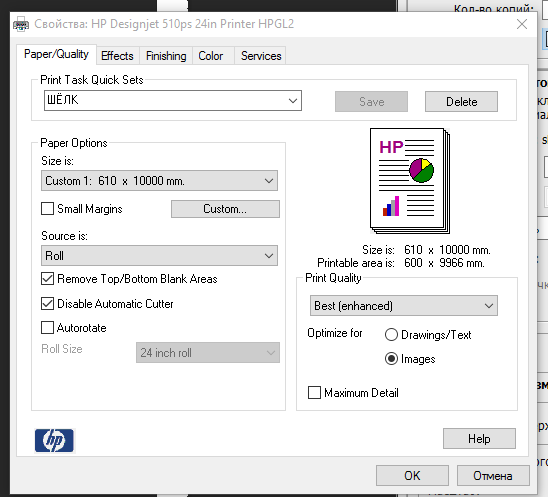Click the 'Print Quality' group title
Image resolution: width=548 pixels, height=497 pixels.
click(333, 278)
